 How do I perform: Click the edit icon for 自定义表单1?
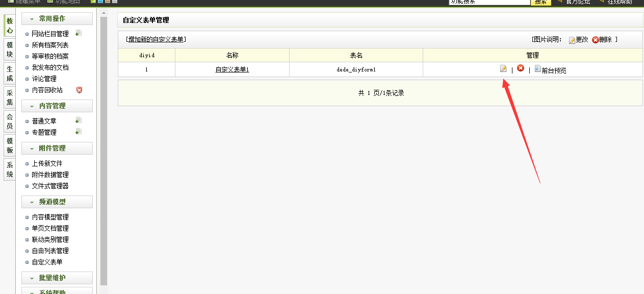pyautogui.click(x=503, y=68)
